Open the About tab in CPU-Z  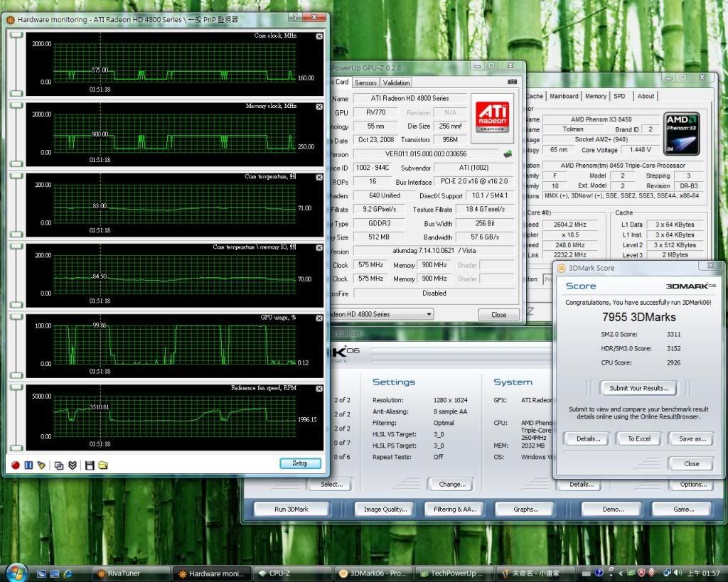point(646,96)
